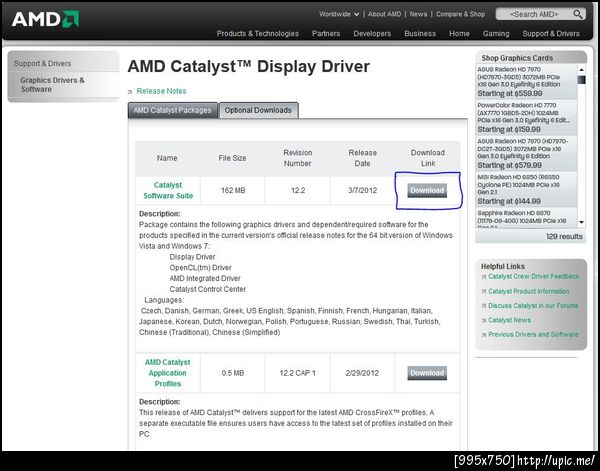Open Catalyst News link

coord(509,320)
